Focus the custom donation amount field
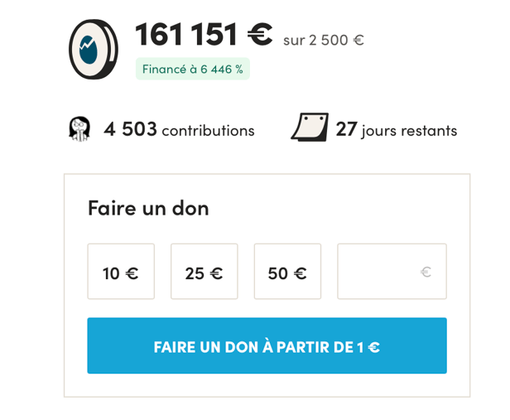Viewport: 510px width, 420px height. point(381,272)
